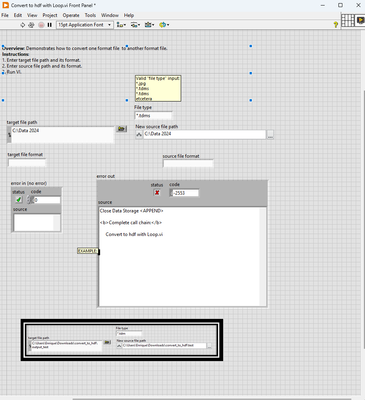Click browse folder button next to target file path

pyautogui.click(x=121, y=129)
